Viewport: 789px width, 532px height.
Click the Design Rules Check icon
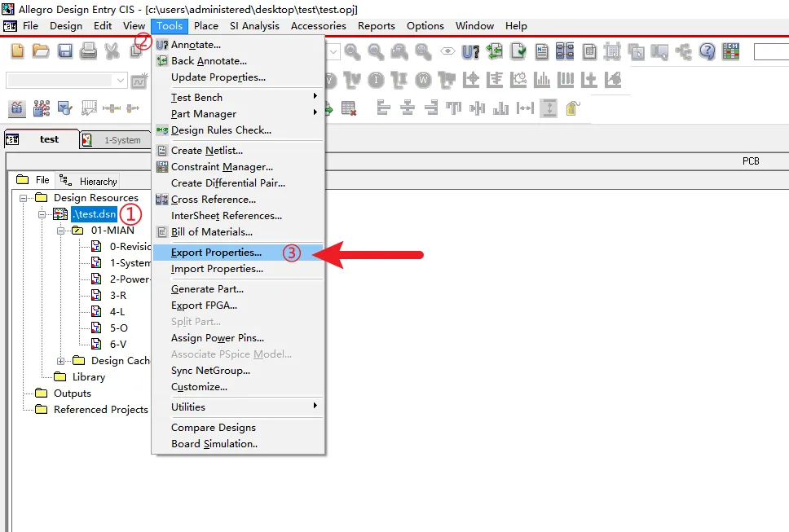(518, 51)
